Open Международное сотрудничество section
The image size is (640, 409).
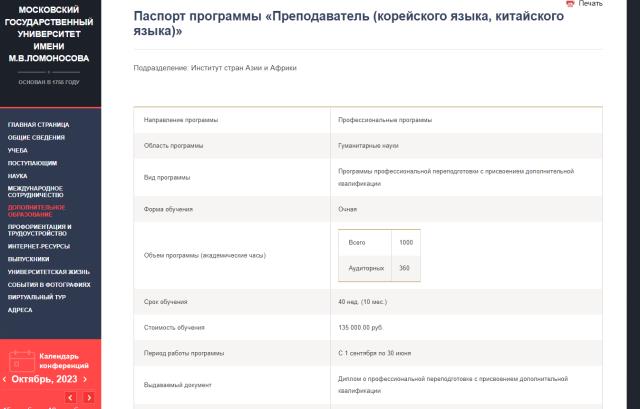coord(35,191)
